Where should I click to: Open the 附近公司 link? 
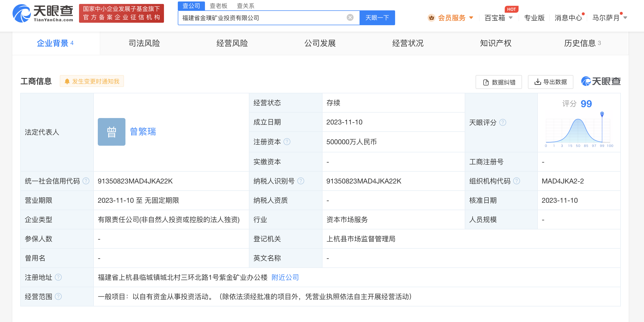coord(285,277)
